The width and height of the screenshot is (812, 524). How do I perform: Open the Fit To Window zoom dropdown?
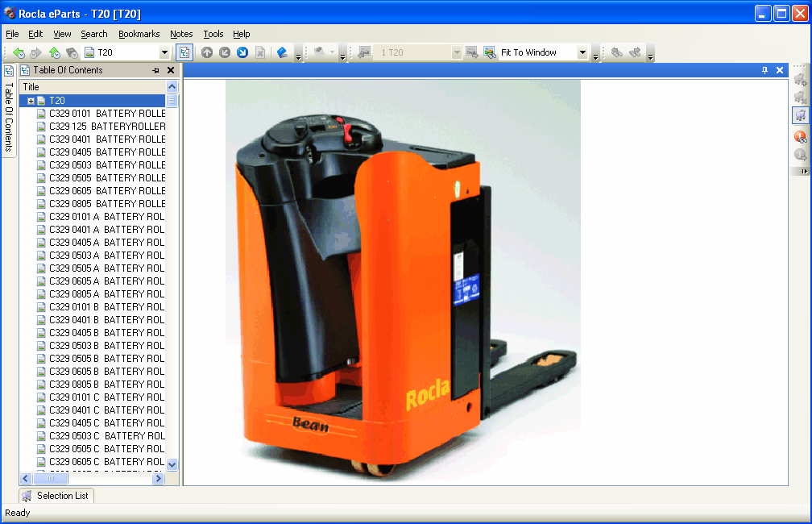click(582, 52)
